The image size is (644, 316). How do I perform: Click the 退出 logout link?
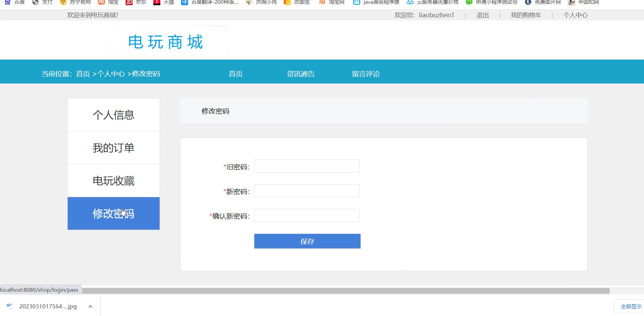(x=483, y=15)
